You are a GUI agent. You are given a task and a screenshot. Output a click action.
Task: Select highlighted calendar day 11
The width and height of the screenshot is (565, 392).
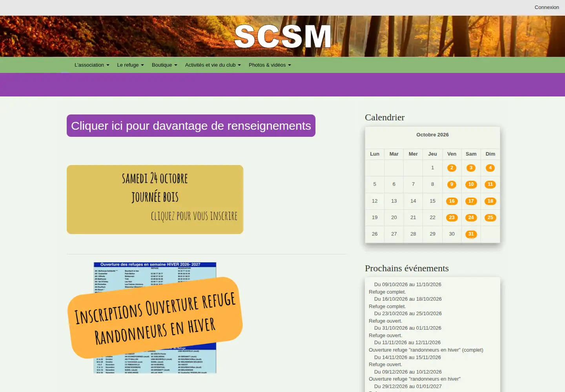(x=490, y=184)
